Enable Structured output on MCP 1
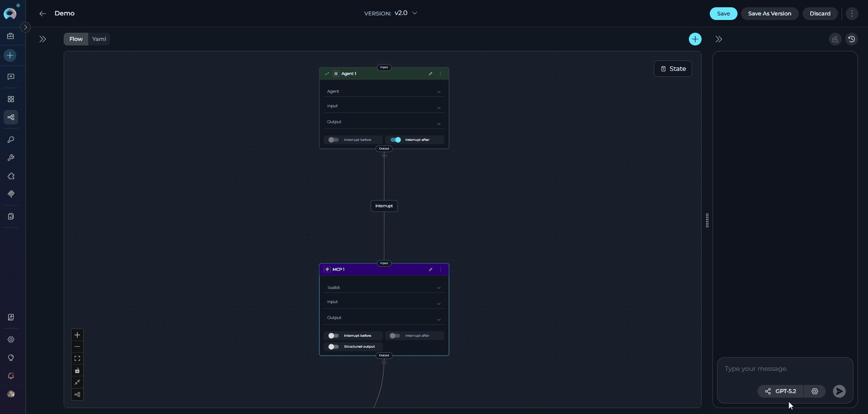The width and height of the screenshot is (868, 414). coord(333,347)
